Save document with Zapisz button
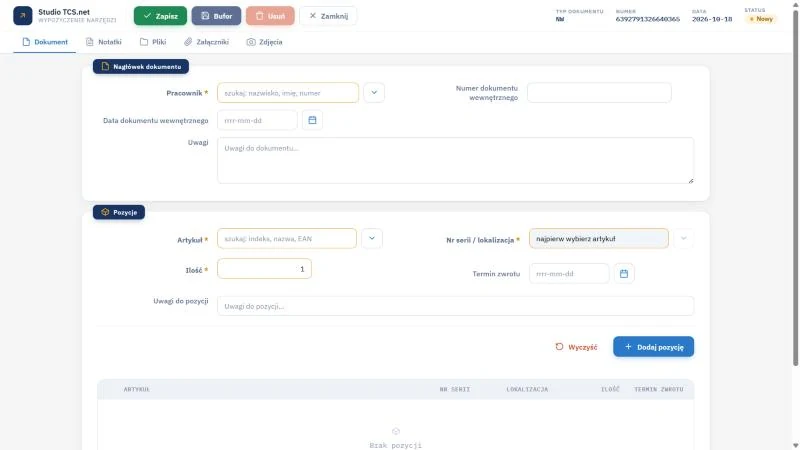The width and height of the screenshot is (800, 450). click(160, 16)
